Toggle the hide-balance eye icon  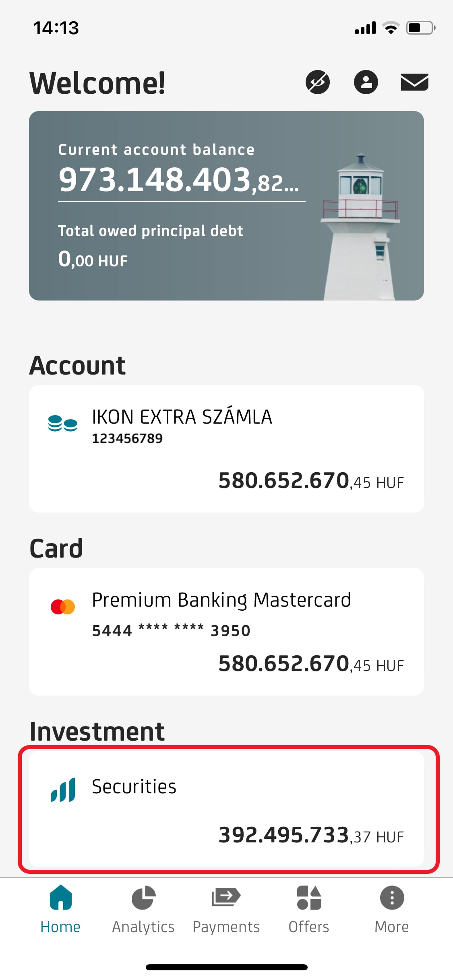tap(317, 82)
